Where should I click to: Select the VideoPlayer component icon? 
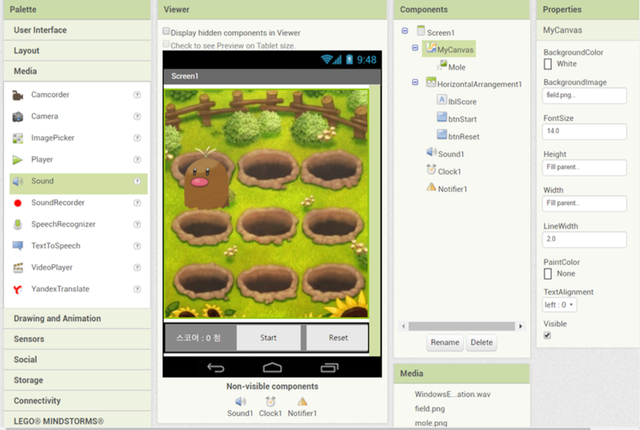pyautogui.click(x=18, y=268)
